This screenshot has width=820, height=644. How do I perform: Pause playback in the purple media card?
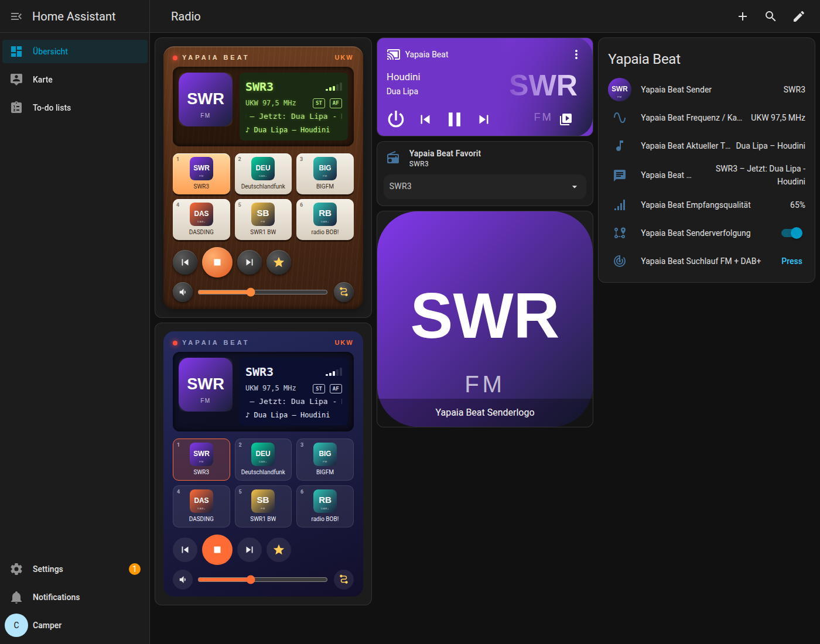[x=455, y=119]
